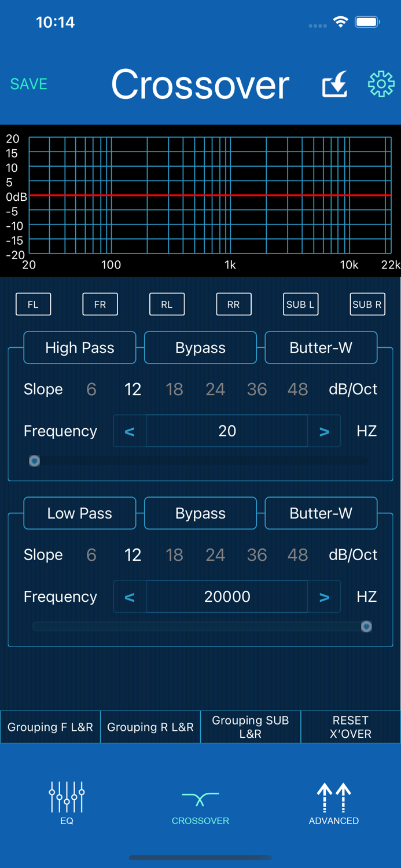This screenshot has width=401, height=868.
Task: Increase High Pass frequency with right arrow
Action: tap(324, 431)
